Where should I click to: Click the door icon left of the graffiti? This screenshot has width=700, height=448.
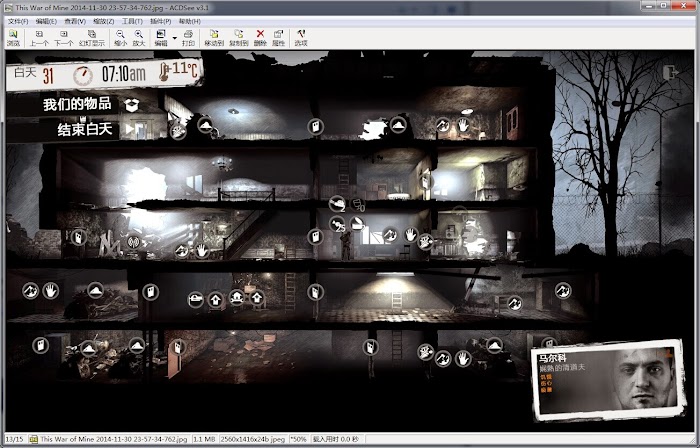point(79,237)
